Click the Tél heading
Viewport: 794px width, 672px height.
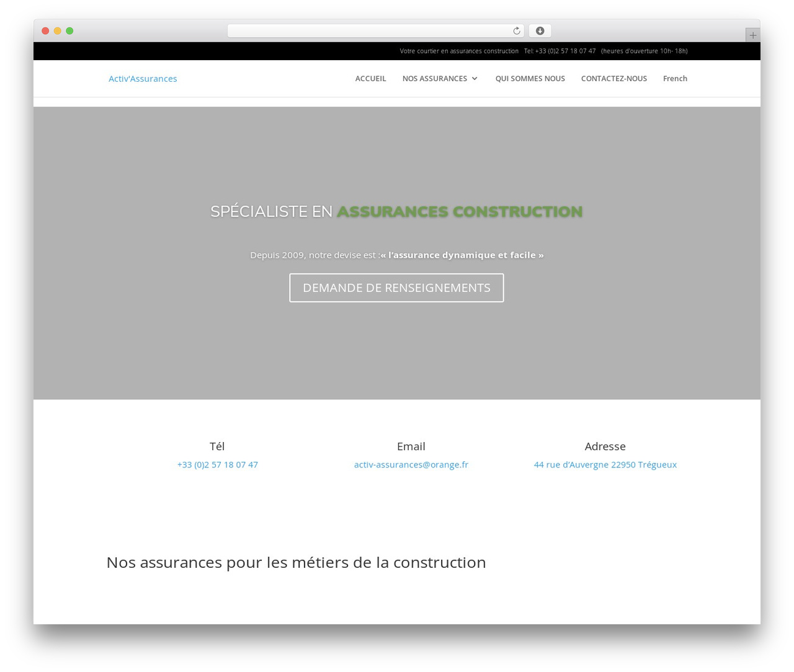pyautogui.click(x=217, y=446)
